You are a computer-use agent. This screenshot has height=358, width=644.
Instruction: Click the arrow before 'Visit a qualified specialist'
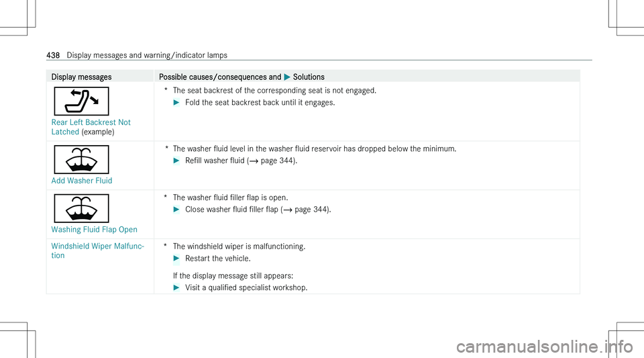coord(176,287)
